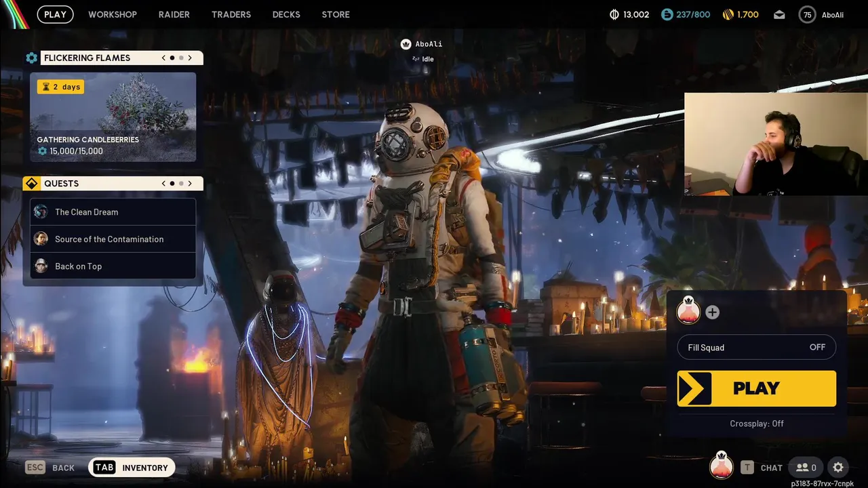Click the blue stash icon beside 237/800
This screenshot has height=488, width=868.
pos(667,14)
